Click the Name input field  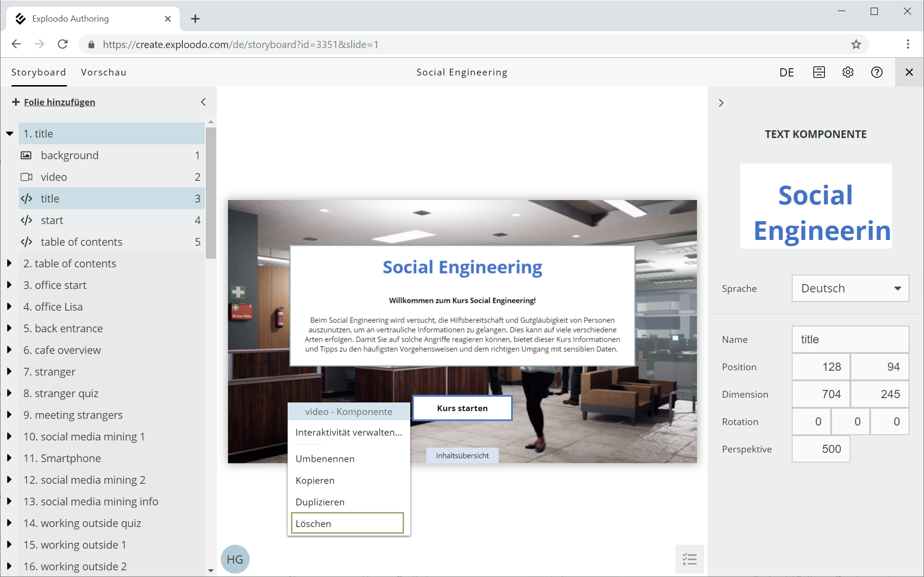pos(850,339)
